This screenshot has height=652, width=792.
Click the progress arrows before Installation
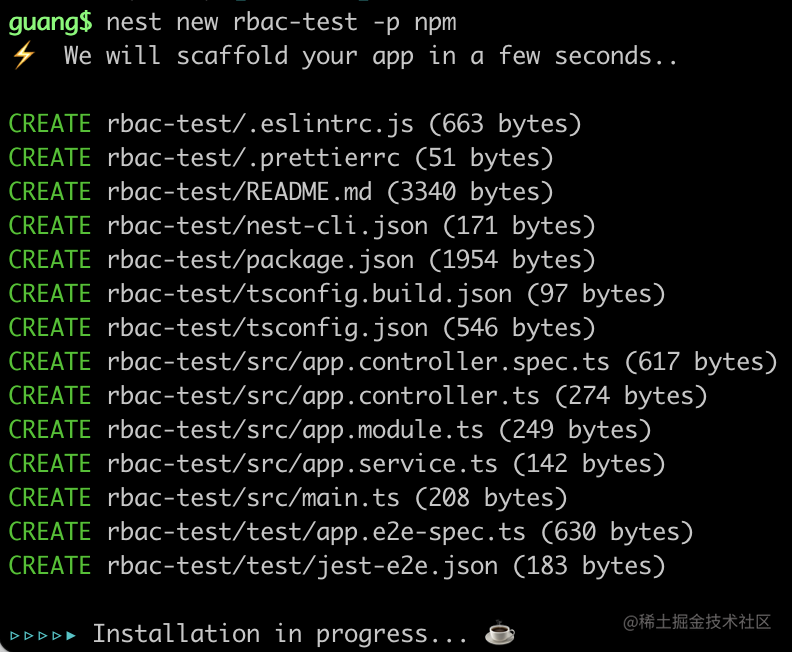[x=42, y=634]
